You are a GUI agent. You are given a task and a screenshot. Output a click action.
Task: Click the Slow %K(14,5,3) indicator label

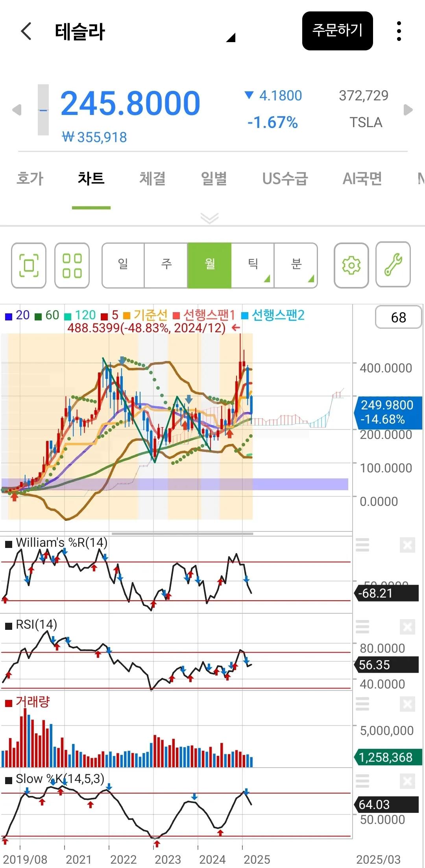(x=55, y=779)
